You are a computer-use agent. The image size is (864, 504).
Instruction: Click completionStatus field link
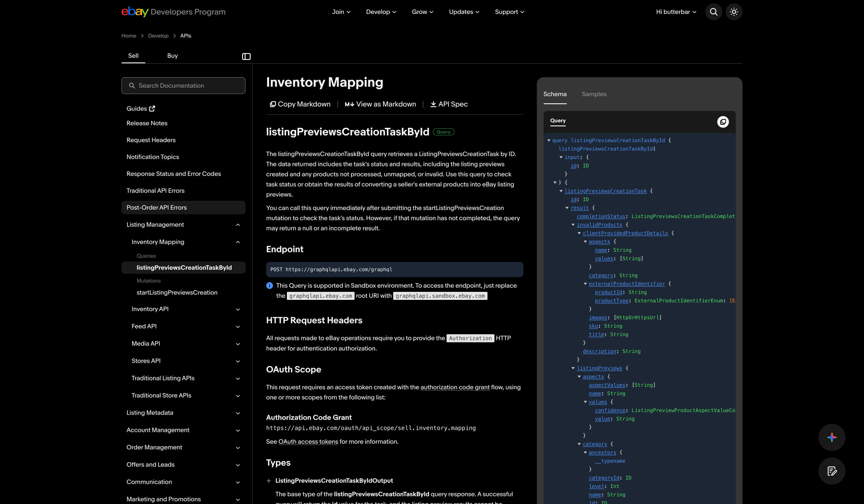point(601,216)
